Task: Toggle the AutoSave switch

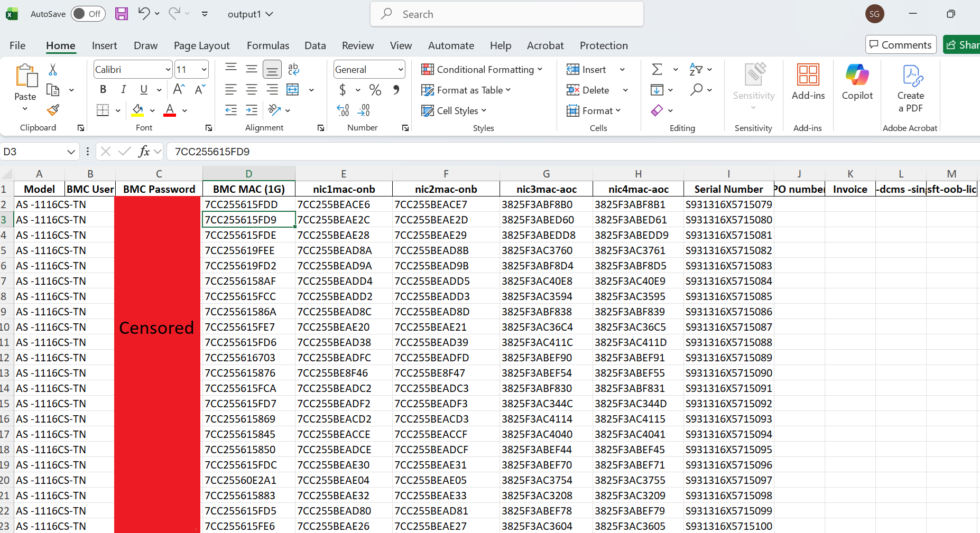Action: tap(88, 14)
